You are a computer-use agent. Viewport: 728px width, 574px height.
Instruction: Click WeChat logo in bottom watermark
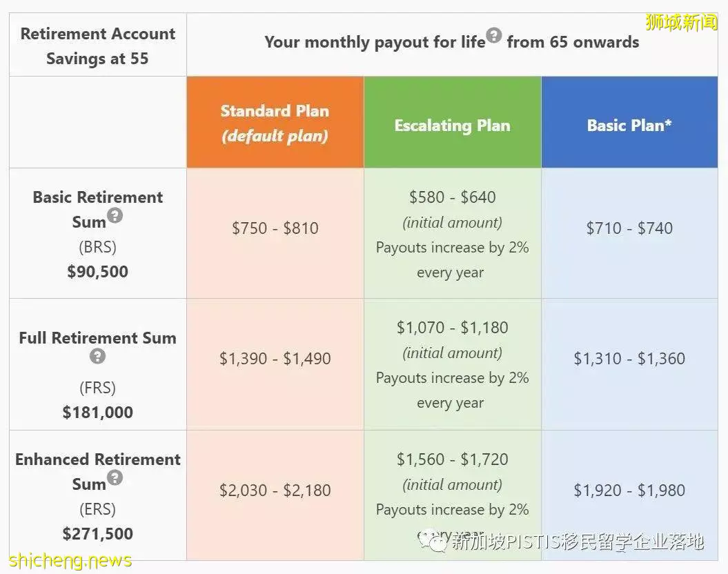pos(433,541)
